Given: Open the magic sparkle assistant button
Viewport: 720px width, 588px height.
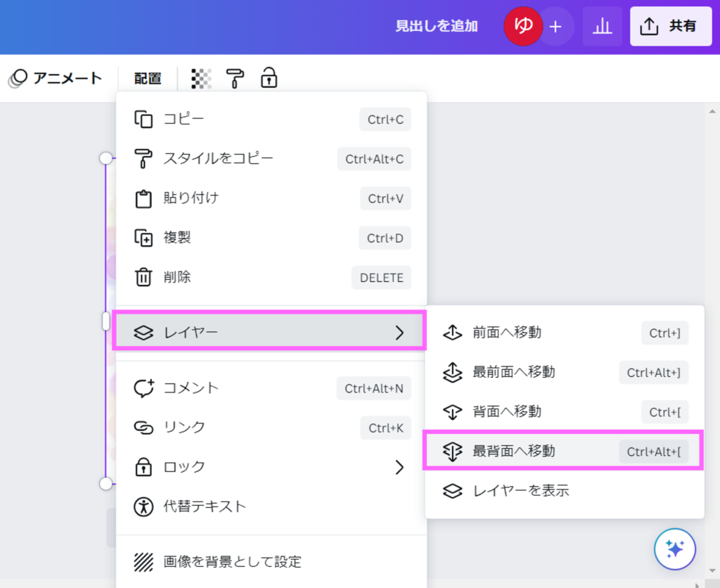Looking at the screenshot, I should pyautogui.click(x=674, y=549).
